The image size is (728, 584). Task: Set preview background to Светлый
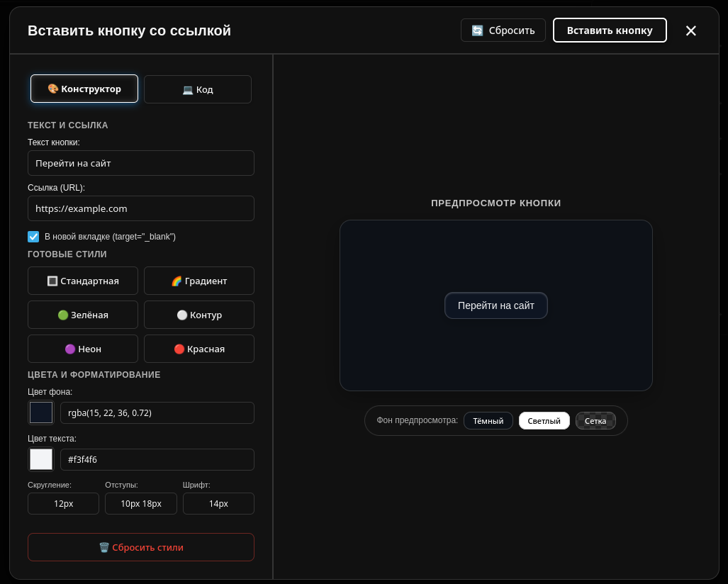click(x=544, y=420)
